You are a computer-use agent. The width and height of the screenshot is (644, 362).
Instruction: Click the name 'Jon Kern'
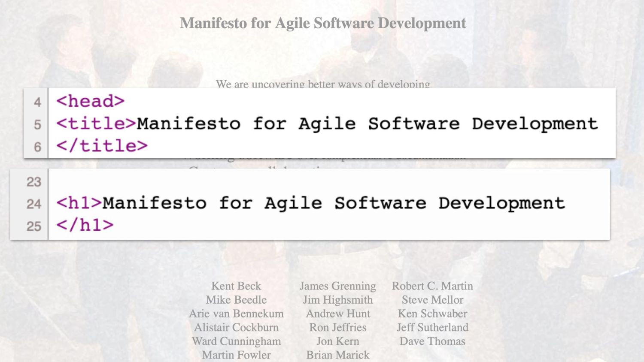point(338,341)
